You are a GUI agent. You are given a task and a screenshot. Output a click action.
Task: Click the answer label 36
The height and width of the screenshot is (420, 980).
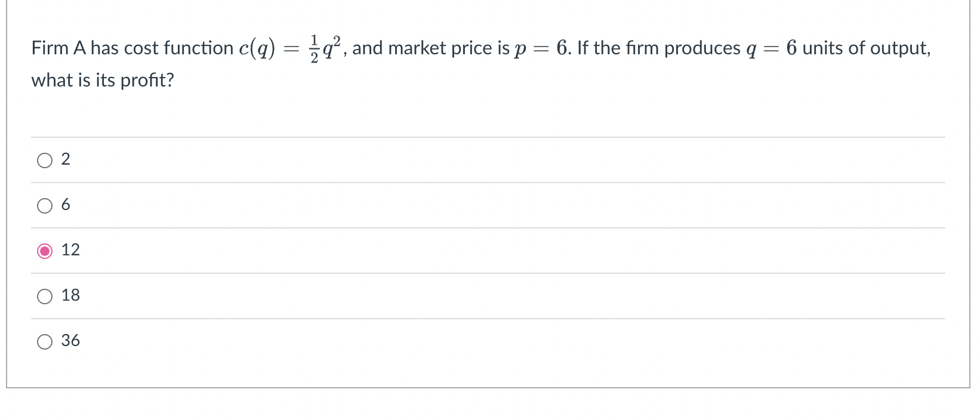coord(71,341)
